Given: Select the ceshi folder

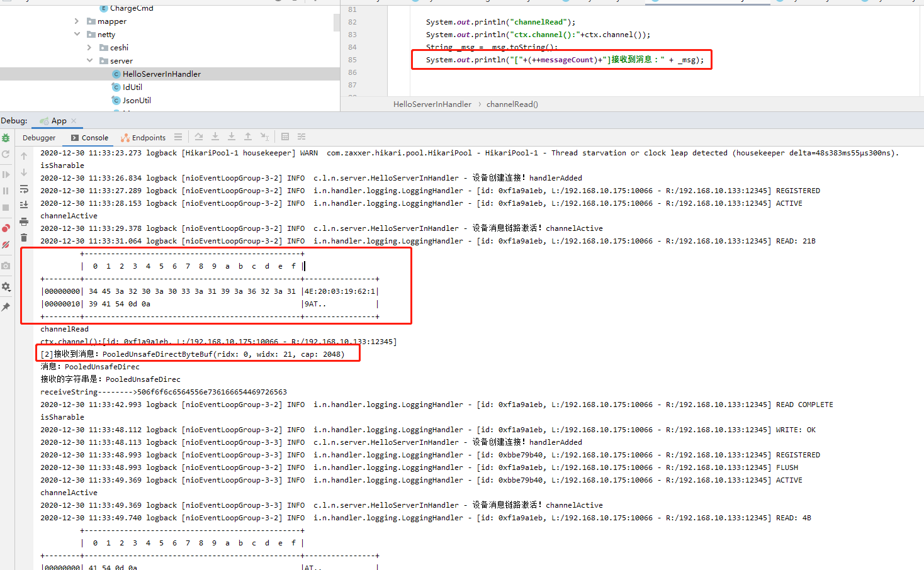Looking at the screenshot, I should pos(114,48).
